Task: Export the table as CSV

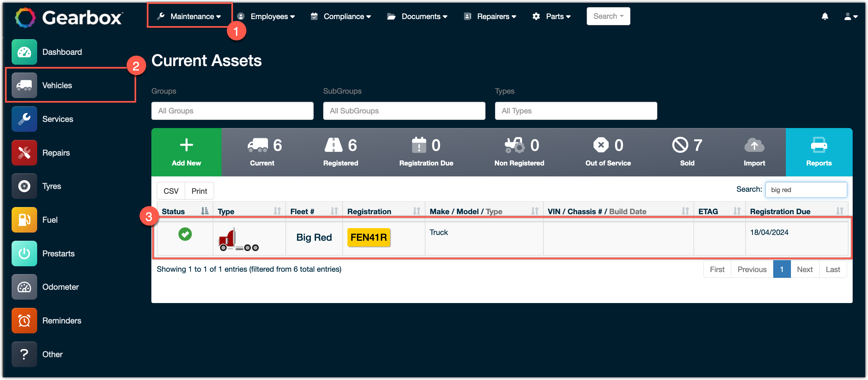Action: pyautogui.click(x=171, y=191)
